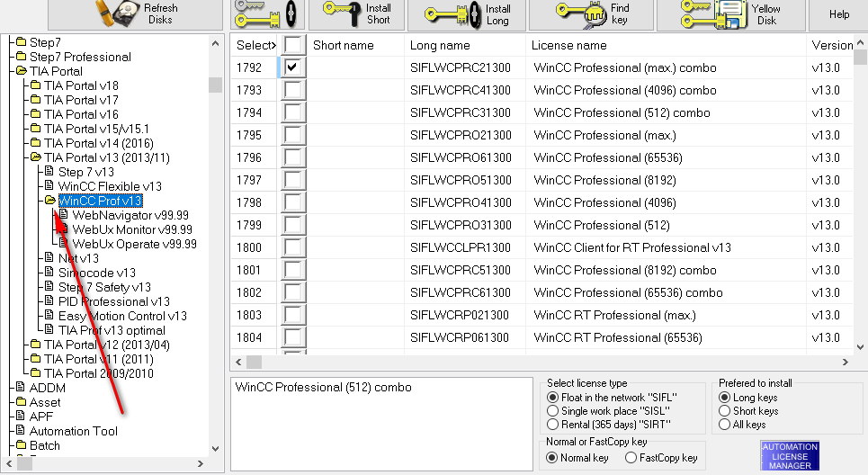Click the Yellow Disk button

click(730, 15)
